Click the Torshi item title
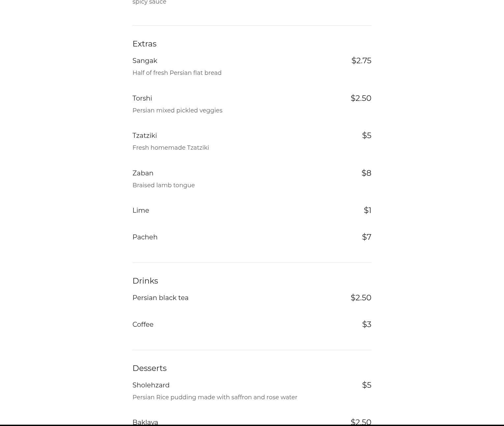504x426 pixels. tap(142, 98)
